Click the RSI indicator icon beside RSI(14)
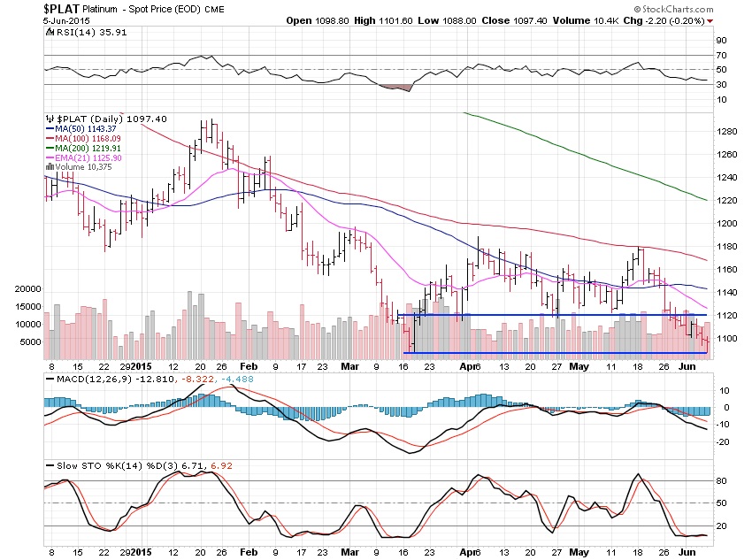752x560 pixels. [x=50, y=32]
